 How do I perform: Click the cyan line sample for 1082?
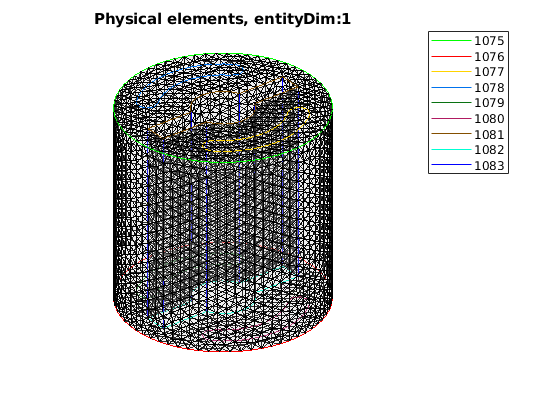click(451, 149)
